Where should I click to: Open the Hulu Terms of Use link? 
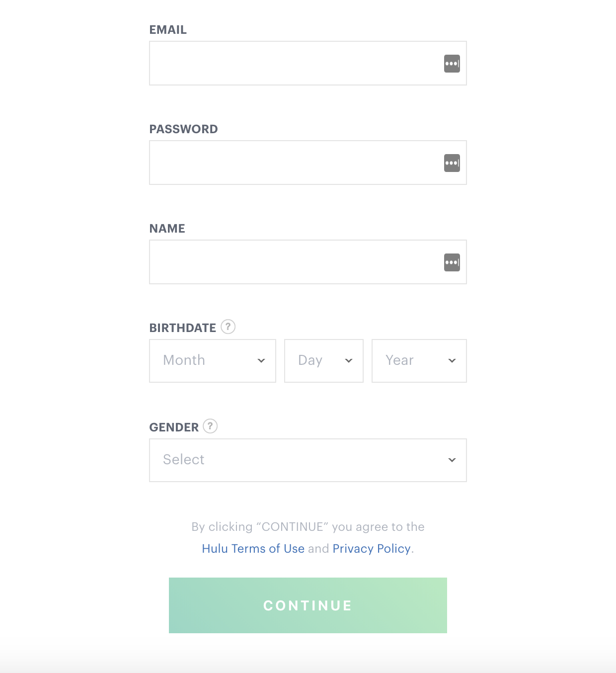coord(253,548)
